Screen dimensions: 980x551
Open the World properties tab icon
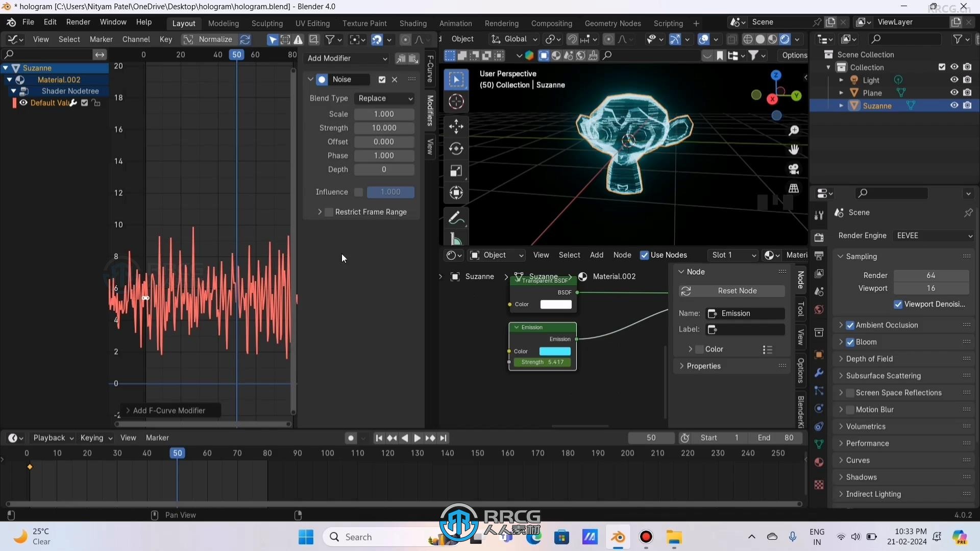819,310
